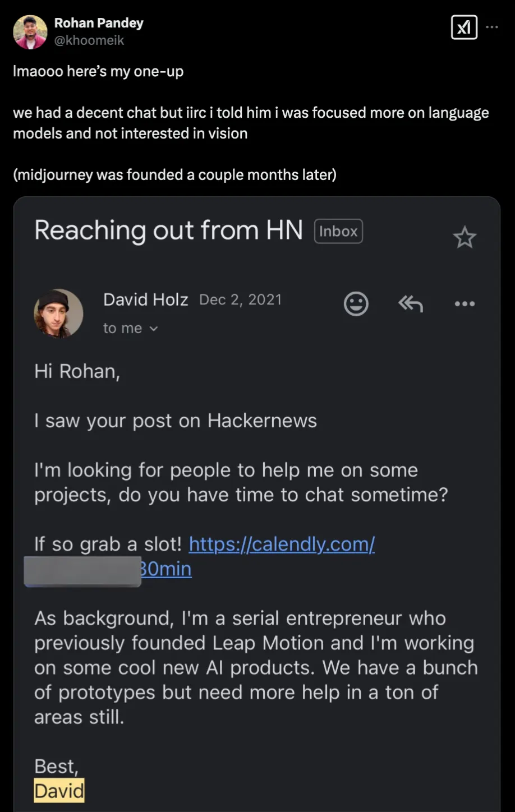Viewport: 515px width, 812px height.
Task: Open the post's three-dot more options menu
Action: [x=492, y=27]
